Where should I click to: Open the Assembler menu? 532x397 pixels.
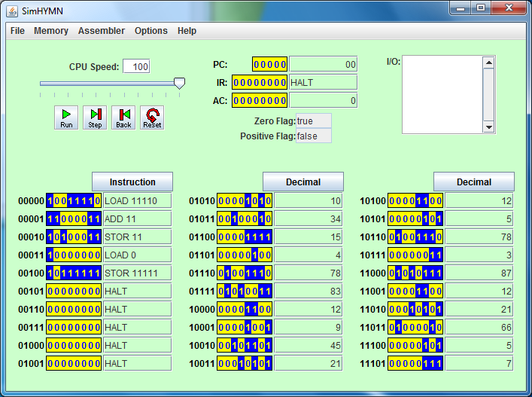click(102, 31)
